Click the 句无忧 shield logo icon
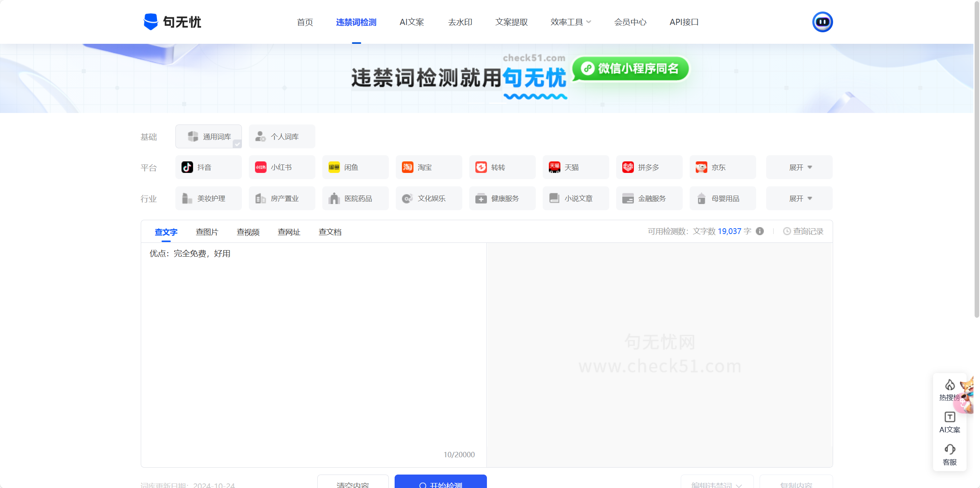This screenshot has height=488, width=980. point(150,22)
